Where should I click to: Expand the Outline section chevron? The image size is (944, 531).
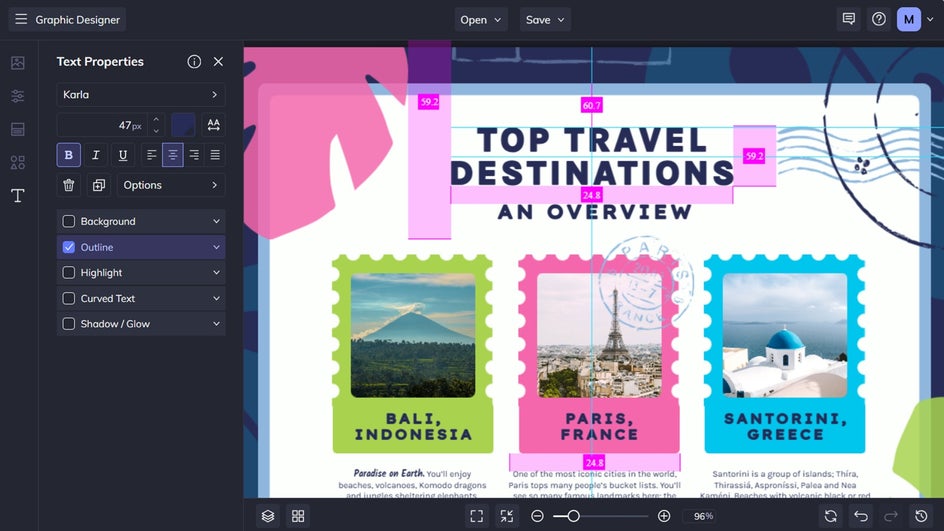click(216, 247)
